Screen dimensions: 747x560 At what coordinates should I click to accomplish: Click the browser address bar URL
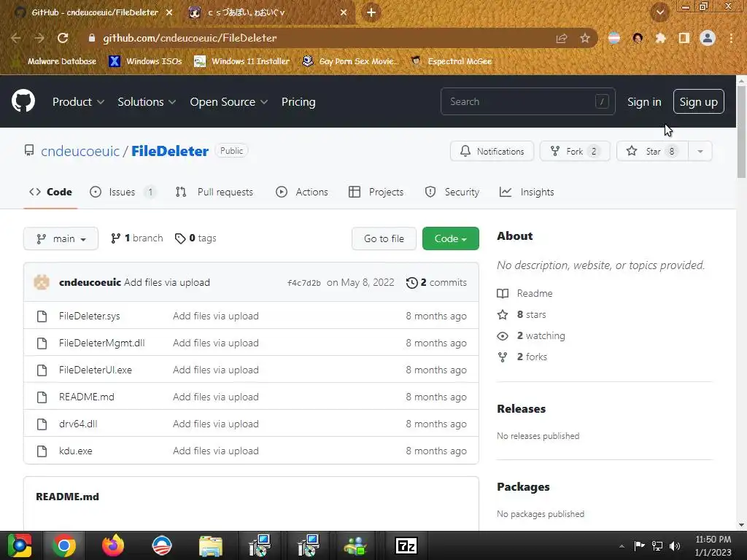pyautogui.click(x=190, y=38)
